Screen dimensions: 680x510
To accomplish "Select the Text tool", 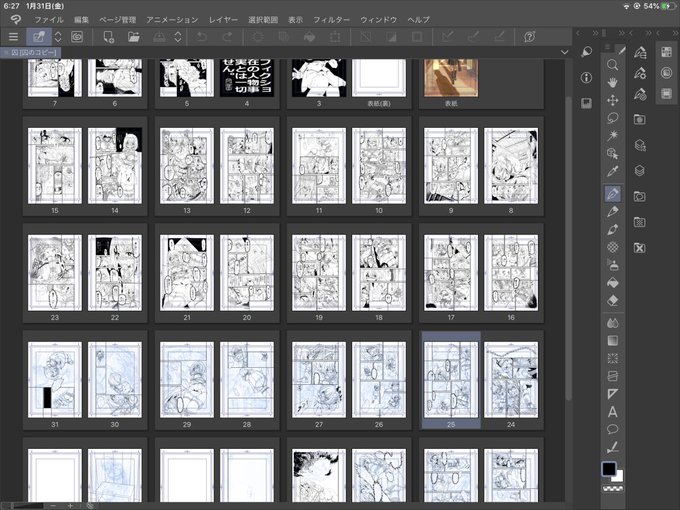I will (612, 412).
